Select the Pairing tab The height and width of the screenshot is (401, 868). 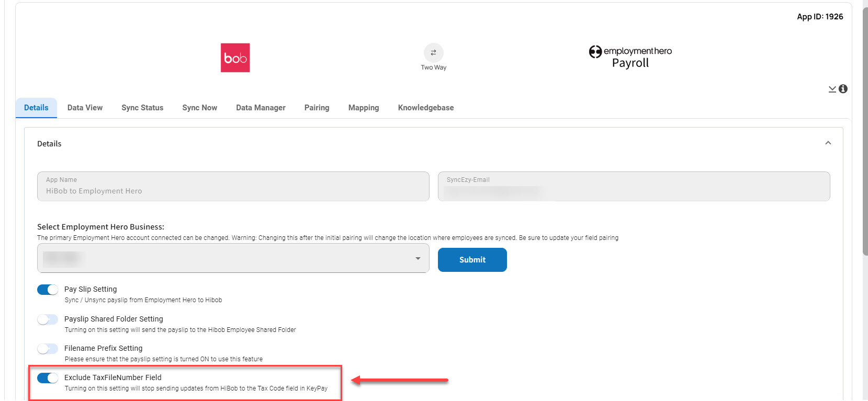click(x=317, y=108)
